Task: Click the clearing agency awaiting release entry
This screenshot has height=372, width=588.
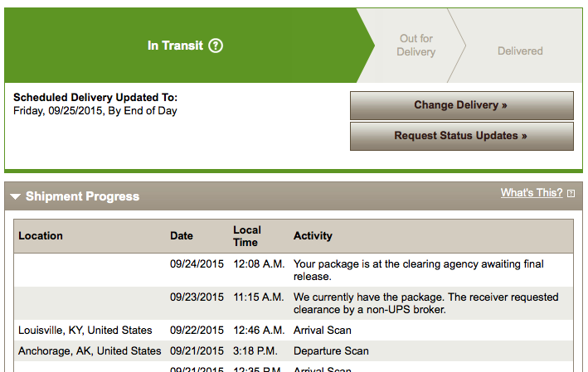Action: click(294, 270)
